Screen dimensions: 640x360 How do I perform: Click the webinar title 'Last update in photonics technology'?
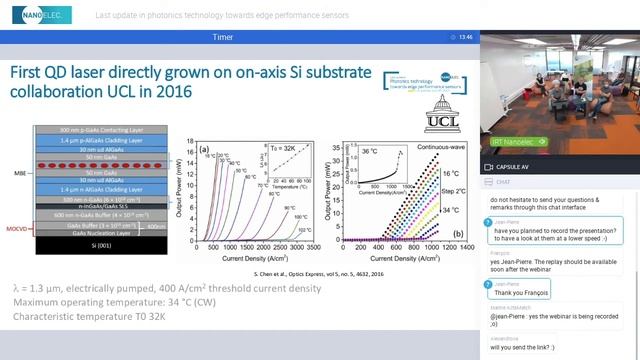(x=222, y=16)
